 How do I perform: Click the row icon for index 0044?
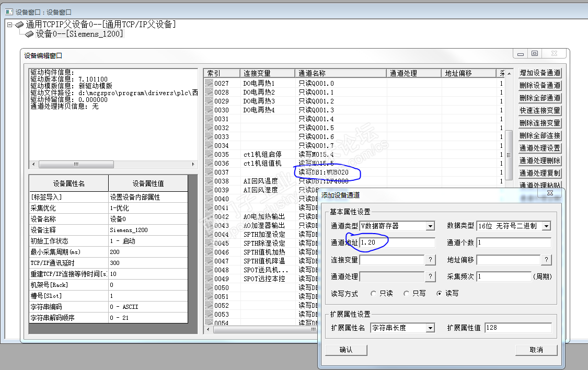(209, 235)
